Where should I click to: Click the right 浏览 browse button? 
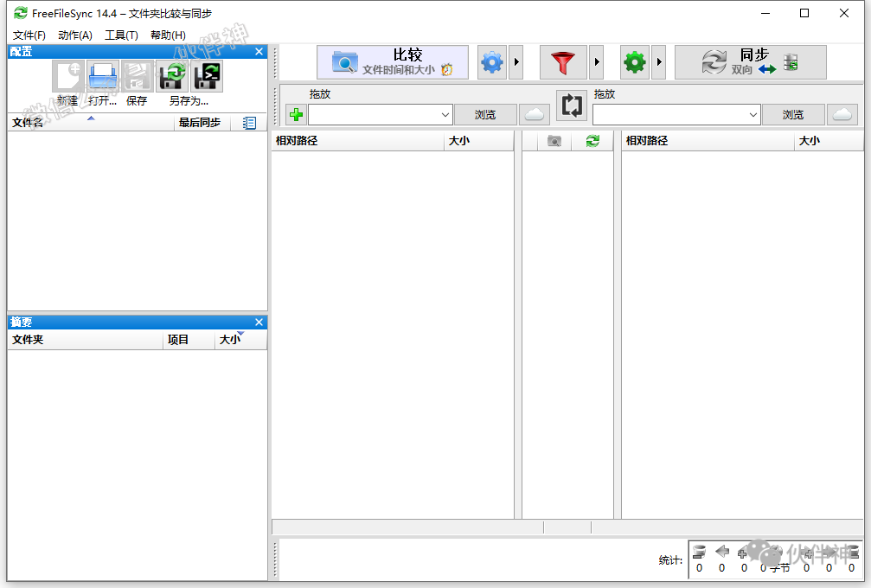pos(793,115)
